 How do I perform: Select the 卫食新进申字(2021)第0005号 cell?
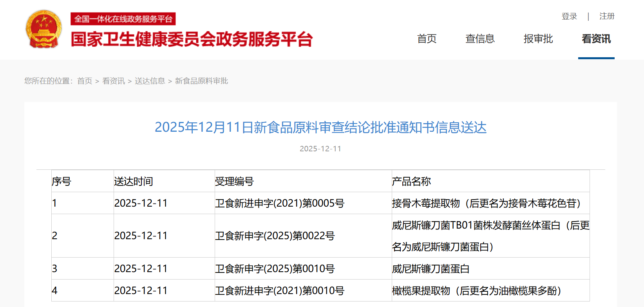click(280, 203)
